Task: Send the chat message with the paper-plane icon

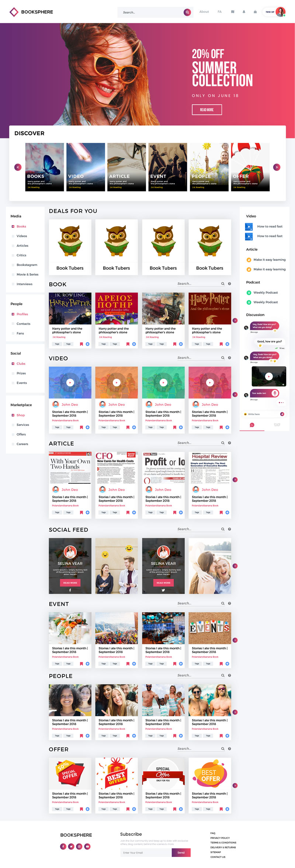Action: pos(282,414)
